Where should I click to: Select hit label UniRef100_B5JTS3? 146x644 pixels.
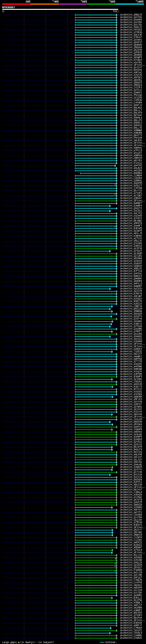pos(131,191)
